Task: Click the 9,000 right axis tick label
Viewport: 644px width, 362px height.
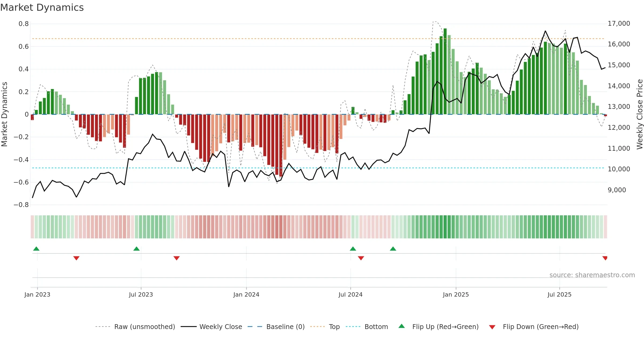Action: (x=617, y=190)
